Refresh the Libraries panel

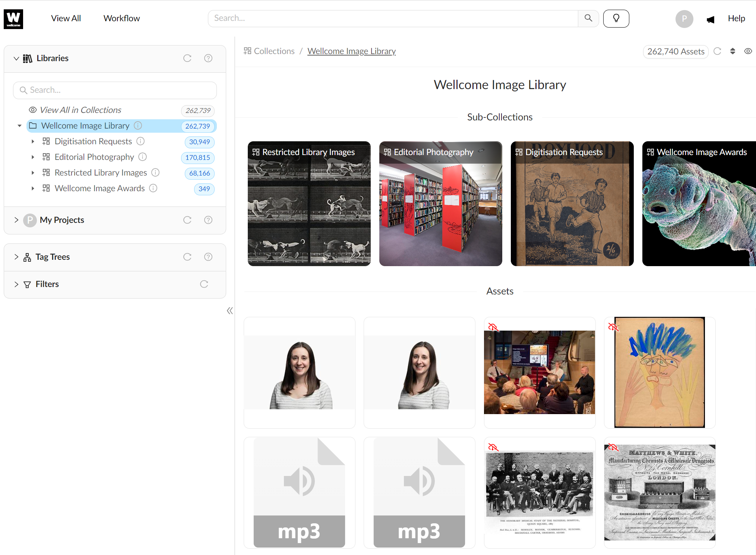click(x=187, y=58)
